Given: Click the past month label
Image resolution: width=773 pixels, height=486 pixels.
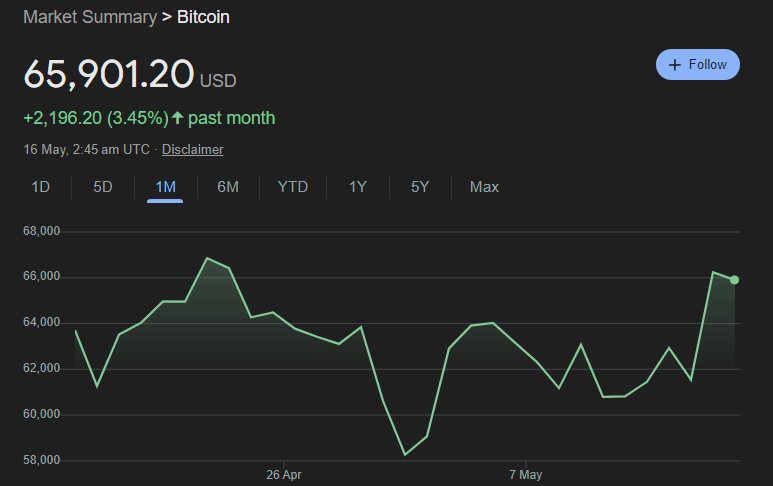Looking at the screenshot, I should (x=231, y=118).
